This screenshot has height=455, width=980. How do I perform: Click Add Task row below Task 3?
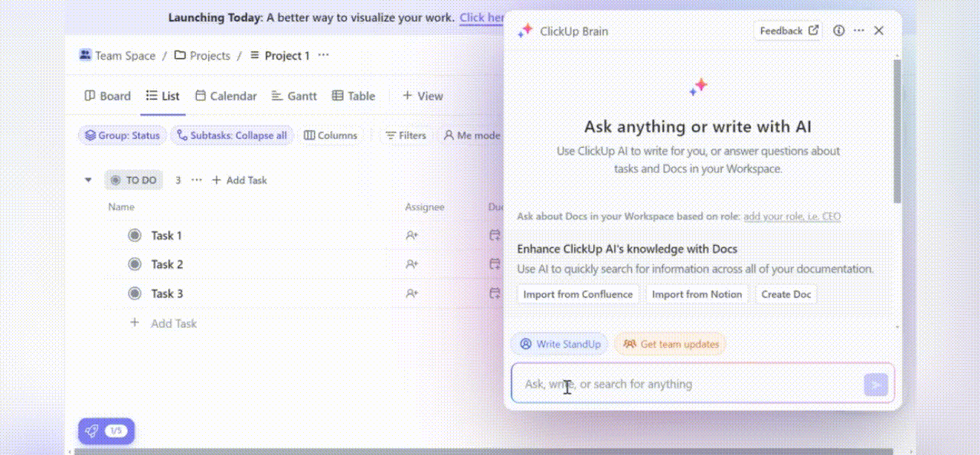pos(163,324)
